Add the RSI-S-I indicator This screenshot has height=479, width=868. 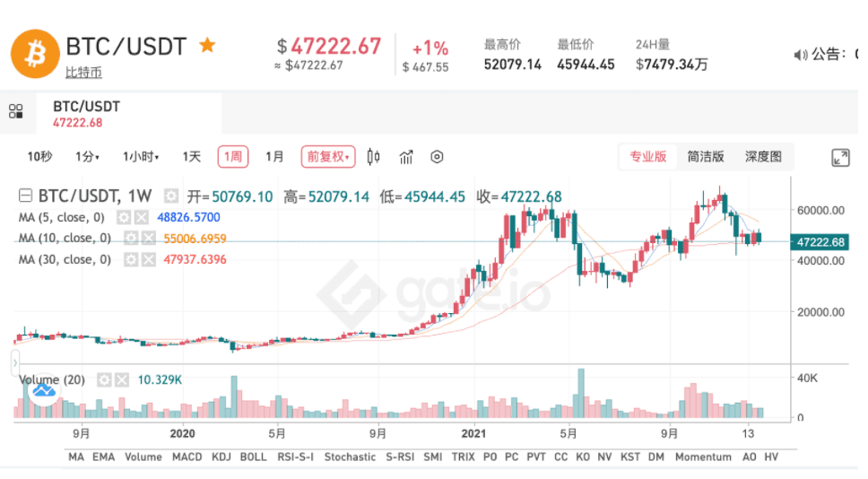click(x=295, y=457)
